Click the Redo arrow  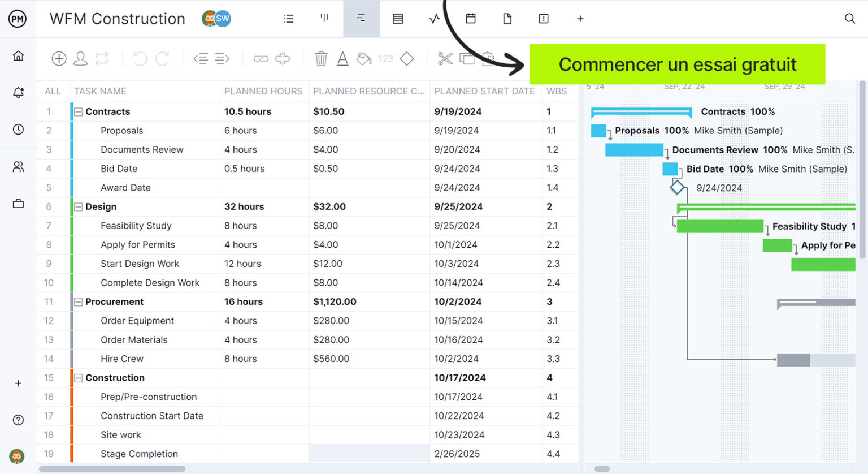162,58
